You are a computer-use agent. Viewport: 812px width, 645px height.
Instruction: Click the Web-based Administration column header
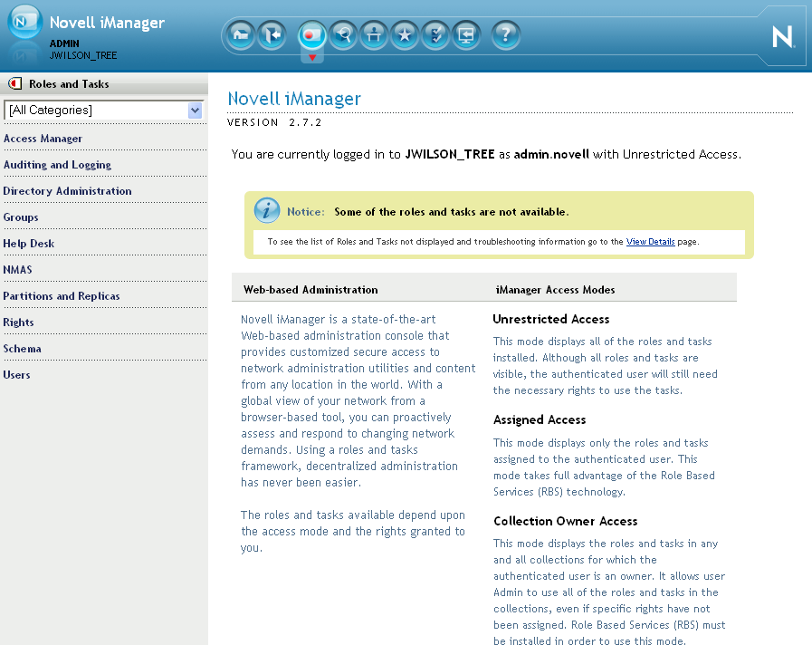coord(310,290)
